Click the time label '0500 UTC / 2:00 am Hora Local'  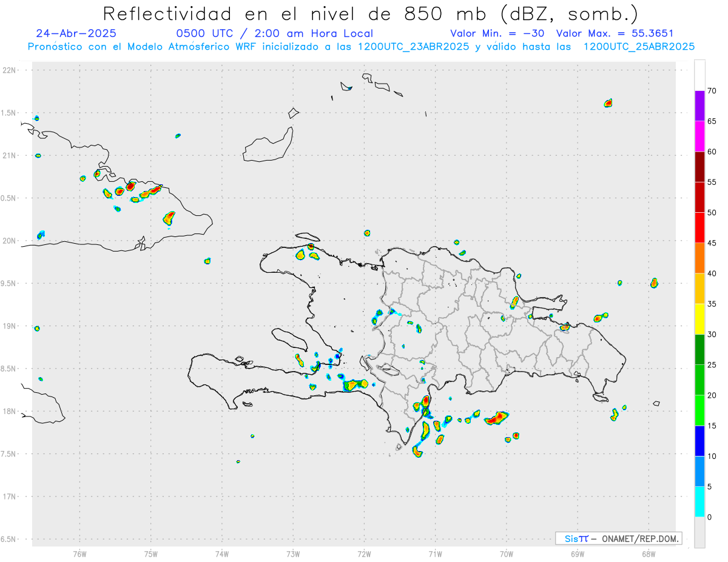[x=274, y=33]
